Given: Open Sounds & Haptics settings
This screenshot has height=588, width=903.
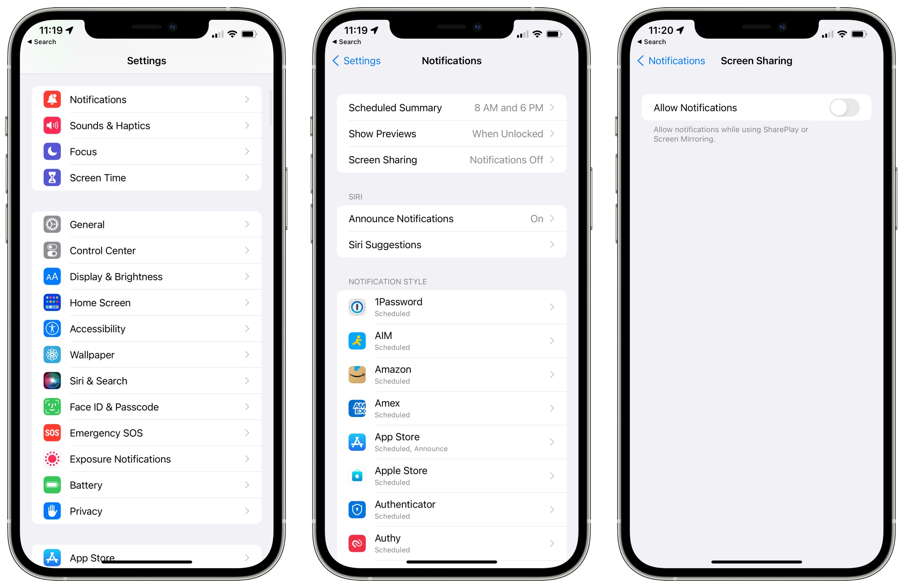Looking at the screenshot, I should pos(148,125).
